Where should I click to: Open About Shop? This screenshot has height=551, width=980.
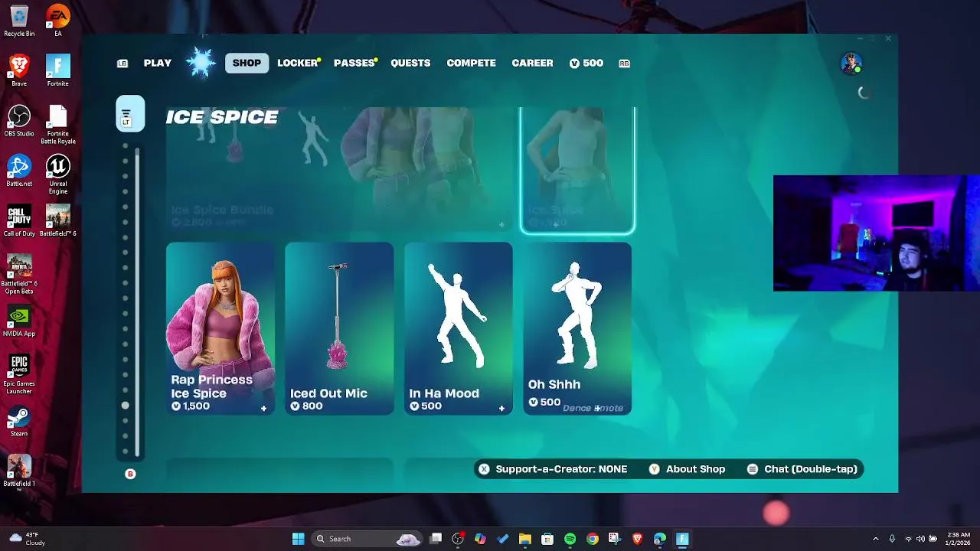pyautogui.click(x=687, y=469)
